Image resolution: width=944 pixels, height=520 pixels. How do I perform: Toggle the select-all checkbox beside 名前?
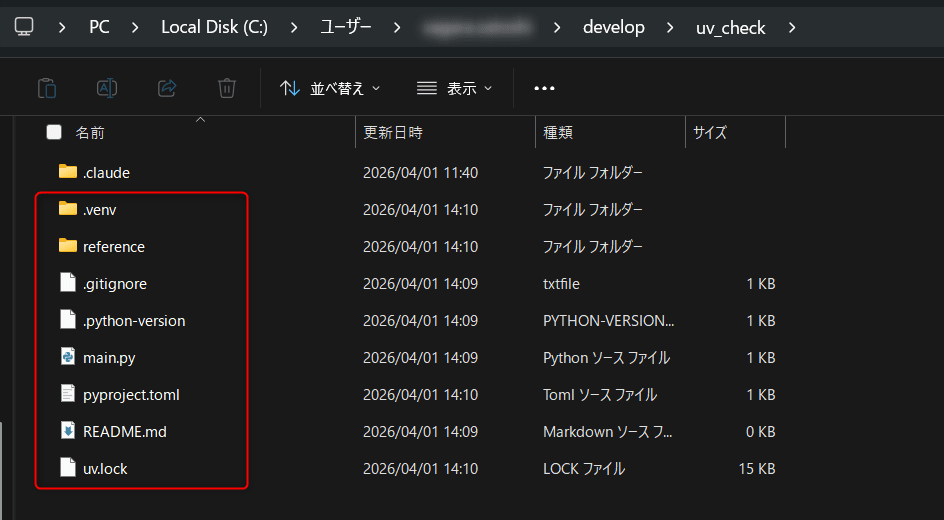coord(54,132)
